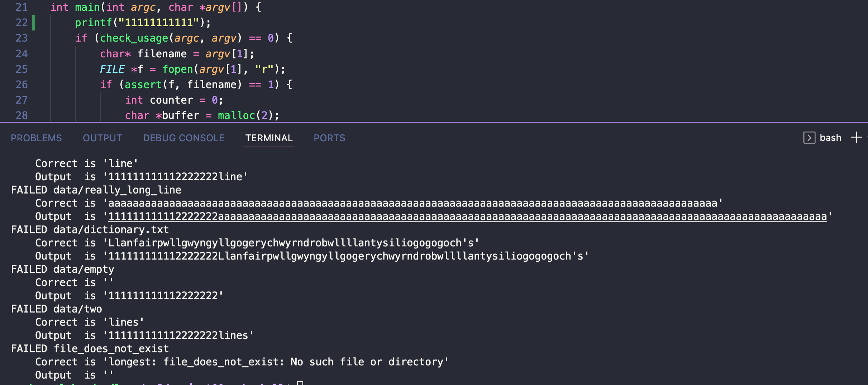The height and width of the screenshot is (385, 868).
Task: Select the TERMINAL tab
Action: coord(269,138)
